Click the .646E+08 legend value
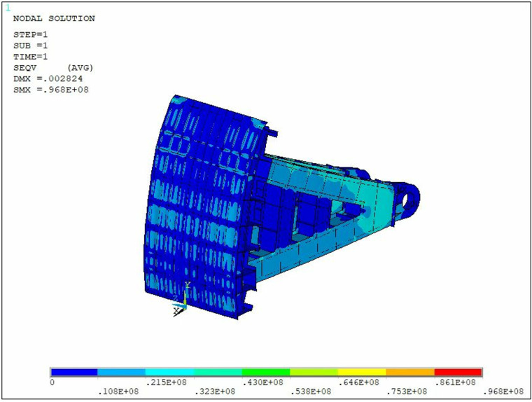The image size is (532, 402). pyautogui.click(x=358, y=382)
